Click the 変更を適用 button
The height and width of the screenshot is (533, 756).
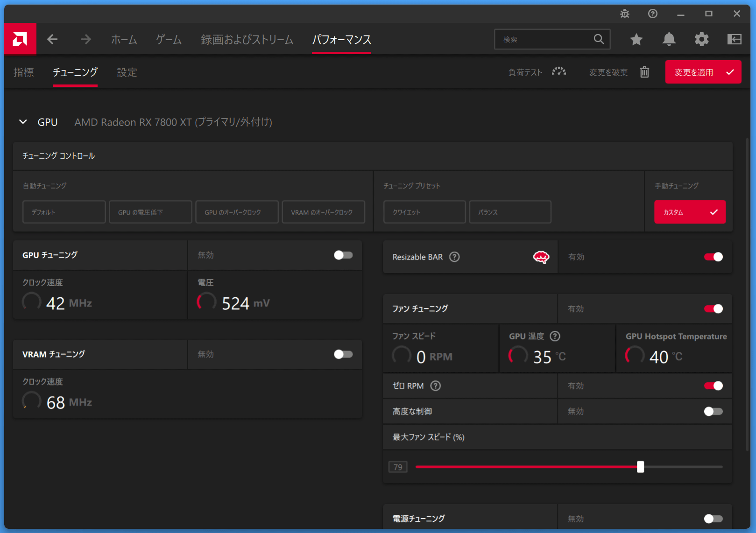[703, 72]
